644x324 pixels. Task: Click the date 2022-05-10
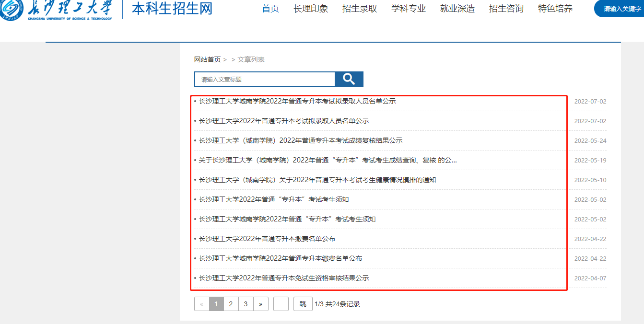point(590,180)
